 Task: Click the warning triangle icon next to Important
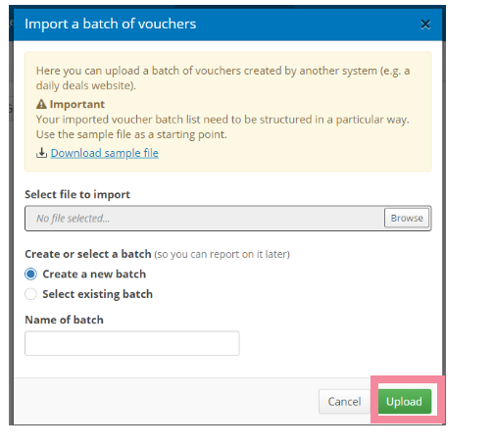point(41,104)
